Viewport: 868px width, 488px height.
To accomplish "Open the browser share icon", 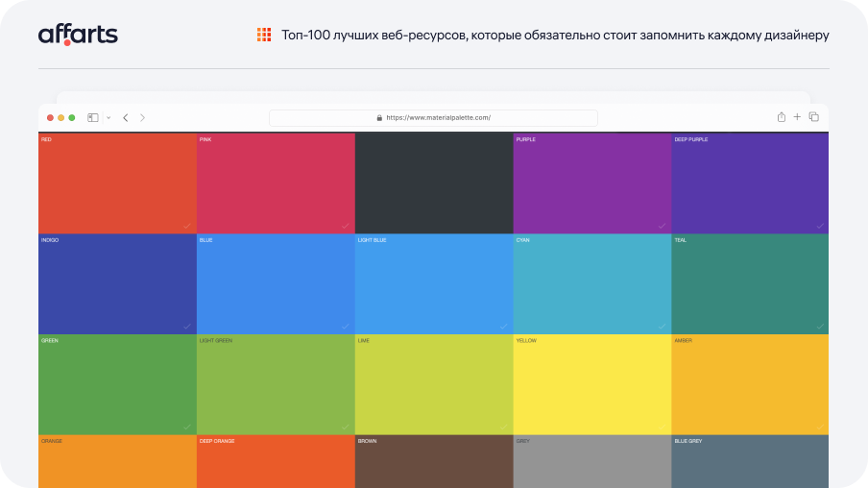I will point(781,117).
